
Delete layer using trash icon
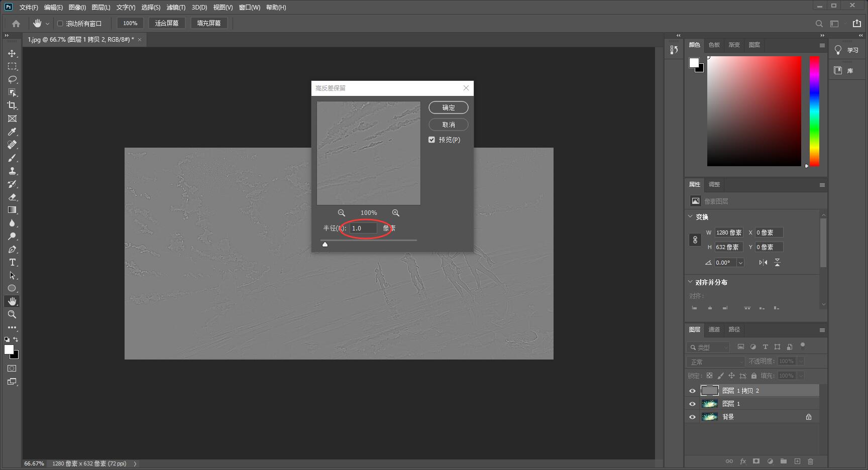[x=810, y=461]
